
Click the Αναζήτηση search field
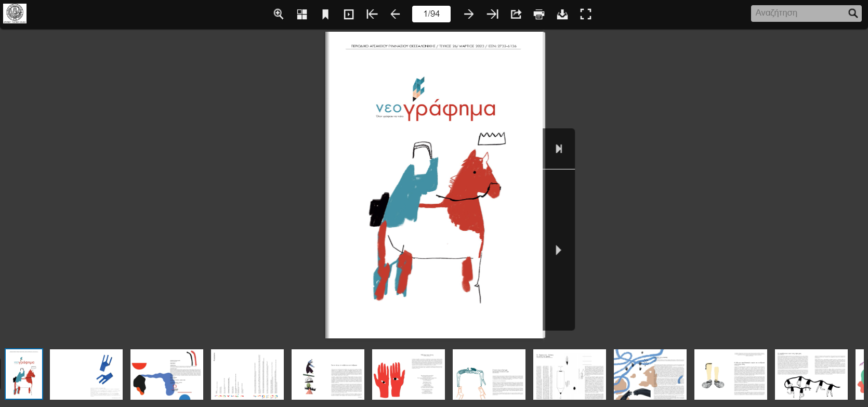pyautogui.click(x=799, y=14)
